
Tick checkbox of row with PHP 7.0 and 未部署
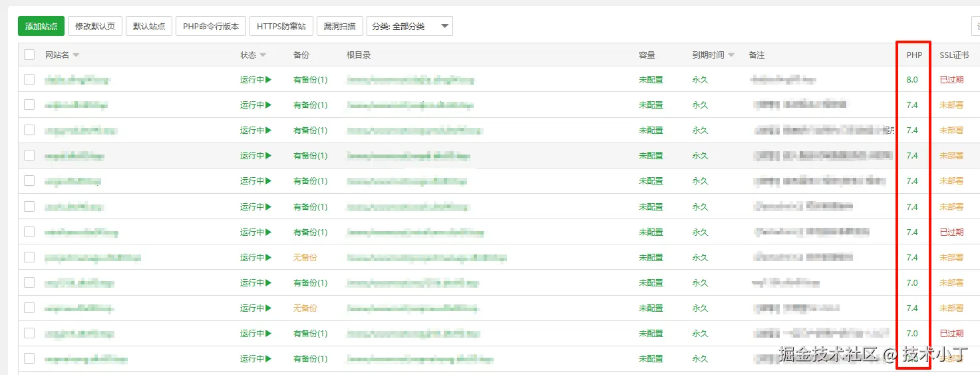click(29, 282)
